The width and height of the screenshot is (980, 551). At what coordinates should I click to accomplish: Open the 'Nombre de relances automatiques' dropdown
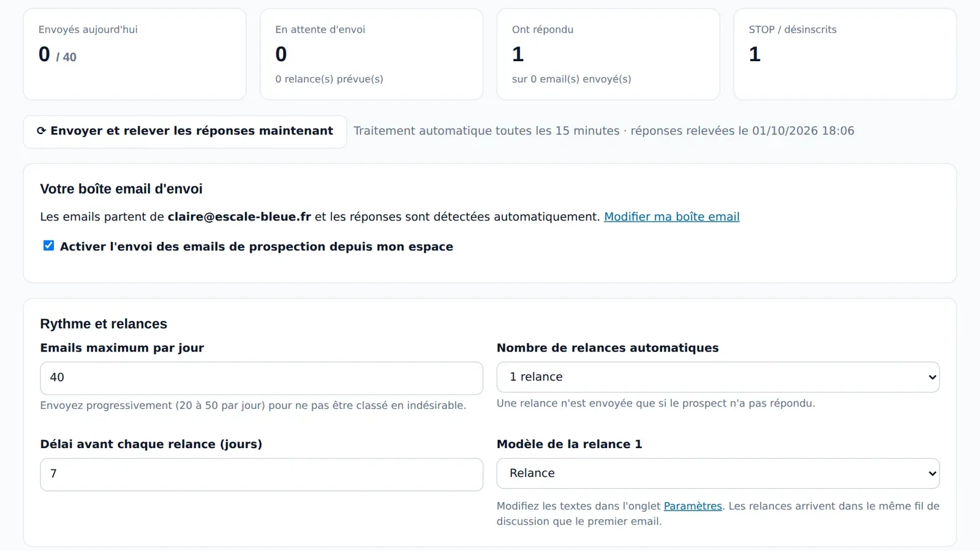tap(718, 377)
